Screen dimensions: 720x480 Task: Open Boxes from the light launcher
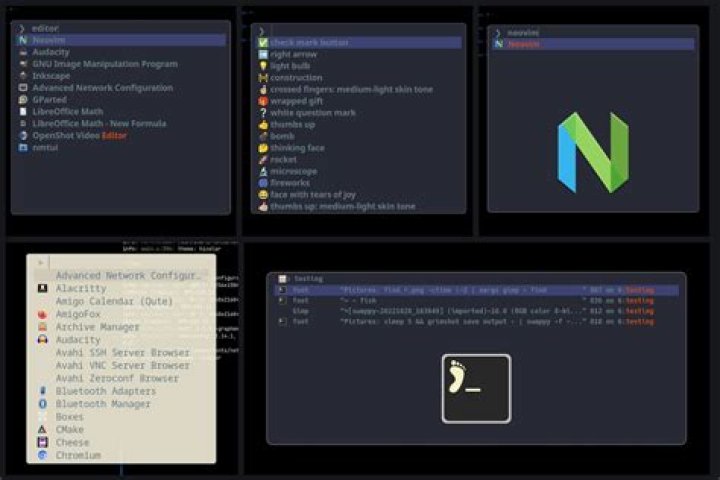121,417
